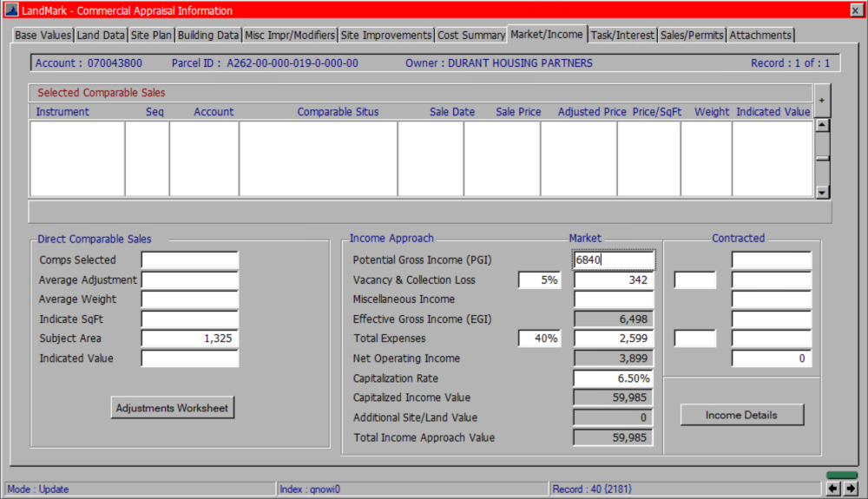Click the Total Expenses percent field 40%
The width and height of the screenshot is (868, 499).
coord(539,338)
